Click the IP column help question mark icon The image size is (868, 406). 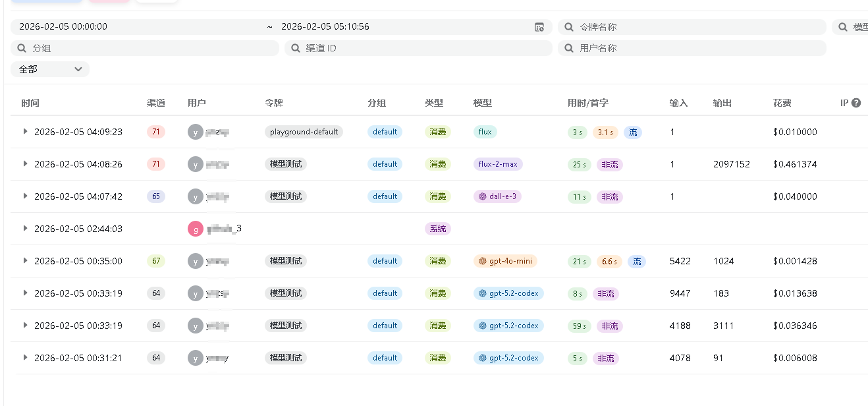pos(856,103)
